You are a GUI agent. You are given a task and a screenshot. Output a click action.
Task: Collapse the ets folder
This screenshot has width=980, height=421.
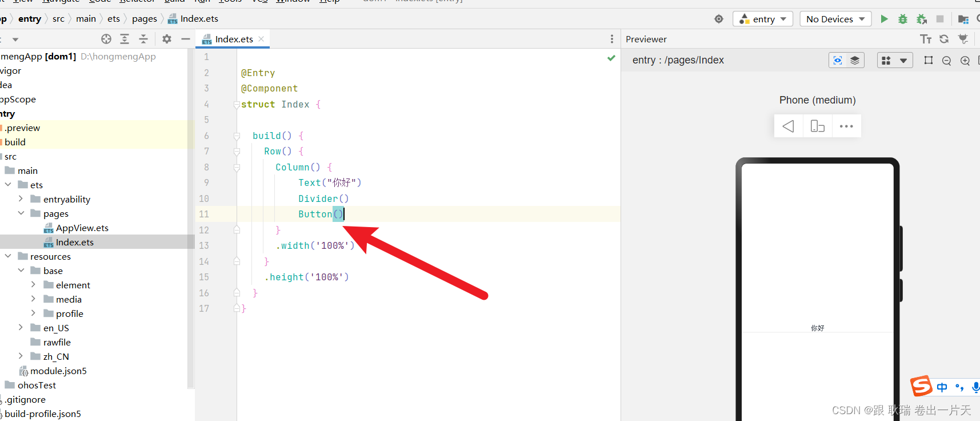coord(8,184)
